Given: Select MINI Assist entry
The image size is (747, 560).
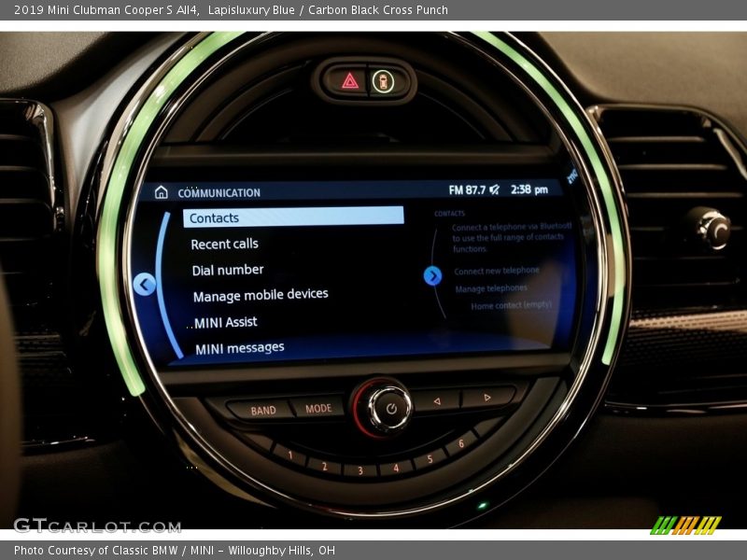Looking at the screenshot, I should (225, 322).
